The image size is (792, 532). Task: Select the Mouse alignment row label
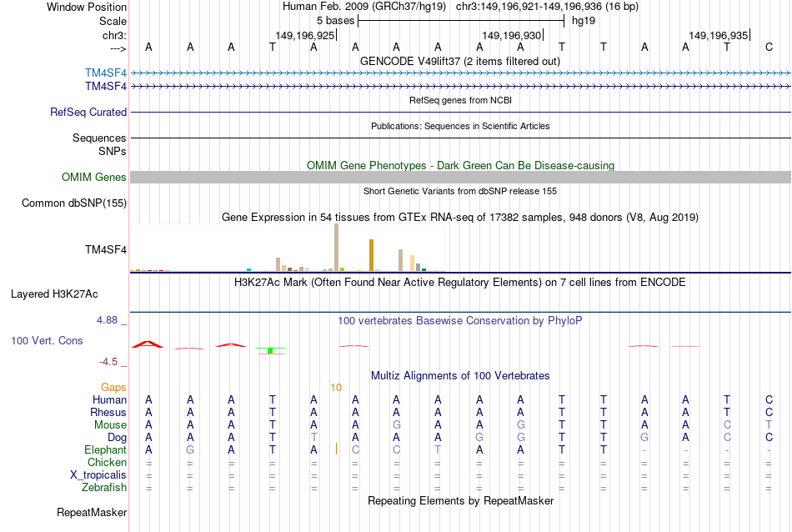(110, 425)
